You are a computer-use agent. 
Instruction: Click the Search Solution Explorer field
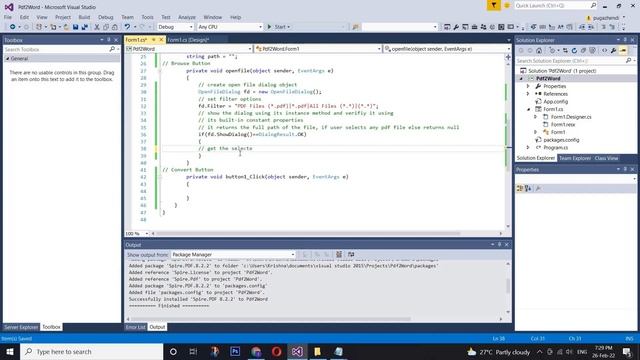[576, 61]
